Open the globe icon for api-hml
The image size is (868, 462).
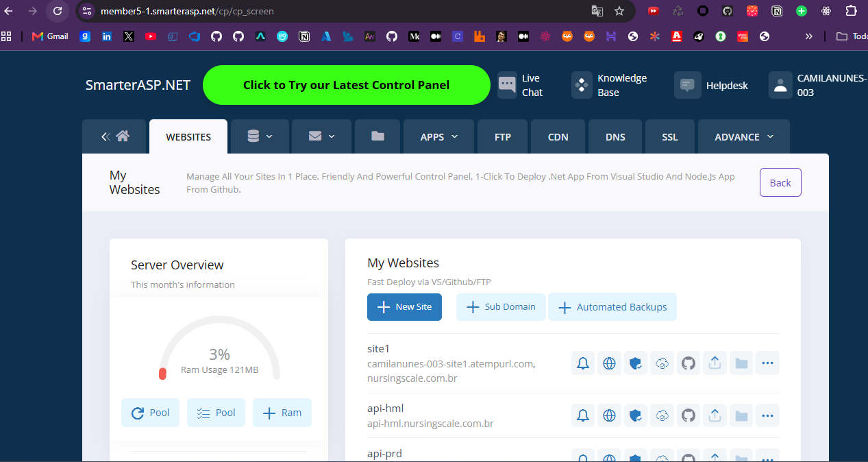pos(609,415)
